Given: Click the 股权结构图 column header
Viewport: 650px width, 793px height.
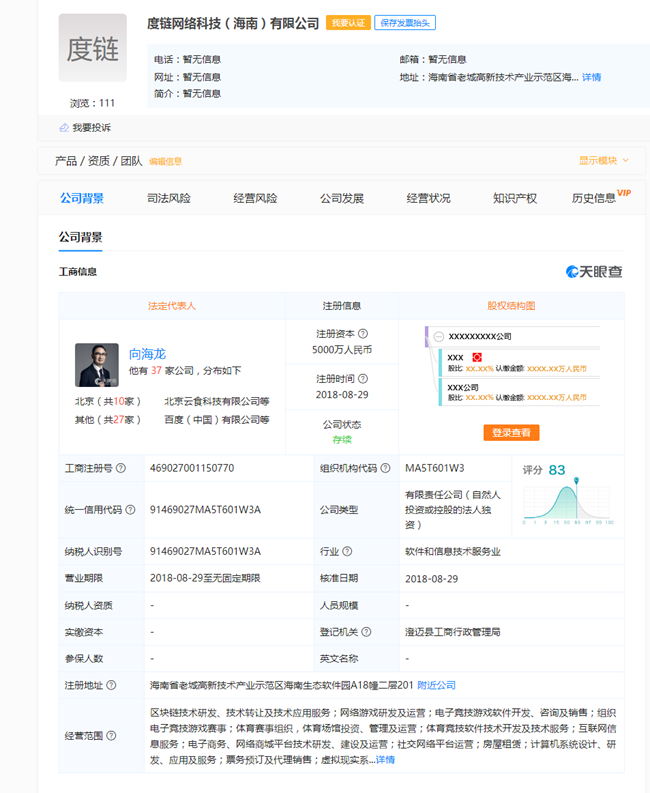Looking at the screenshot, I should click(511, 306).
